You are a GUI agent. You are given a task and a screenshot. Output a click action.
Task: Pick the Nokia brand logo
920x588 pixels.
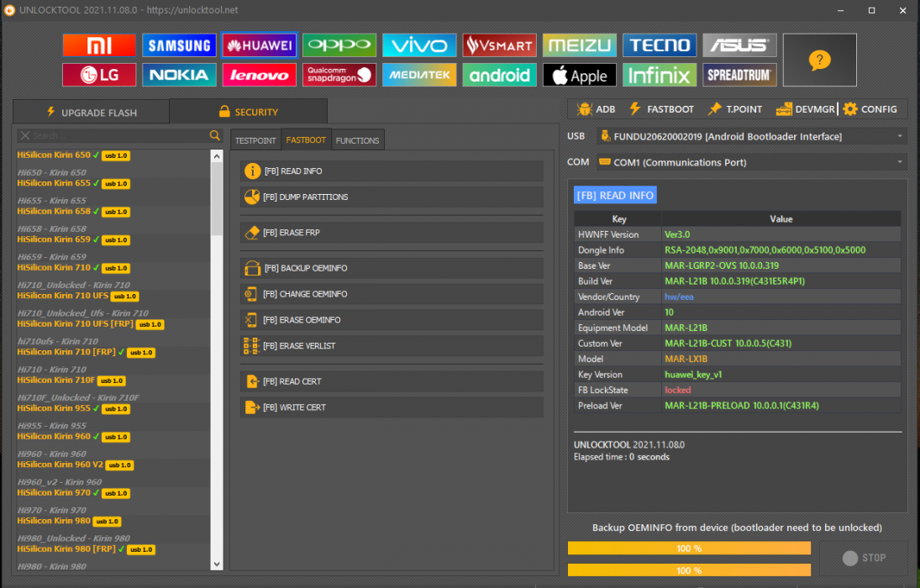(179, 75)
